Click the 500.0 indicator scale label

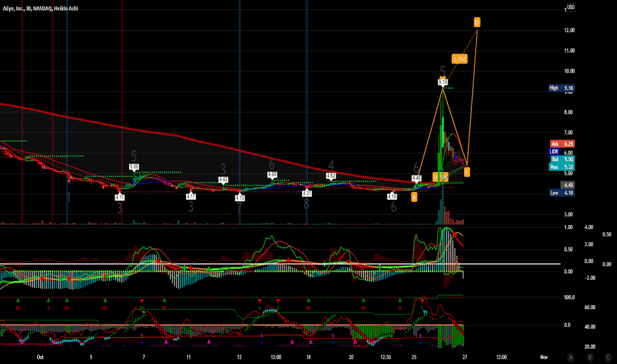[569, 298]
